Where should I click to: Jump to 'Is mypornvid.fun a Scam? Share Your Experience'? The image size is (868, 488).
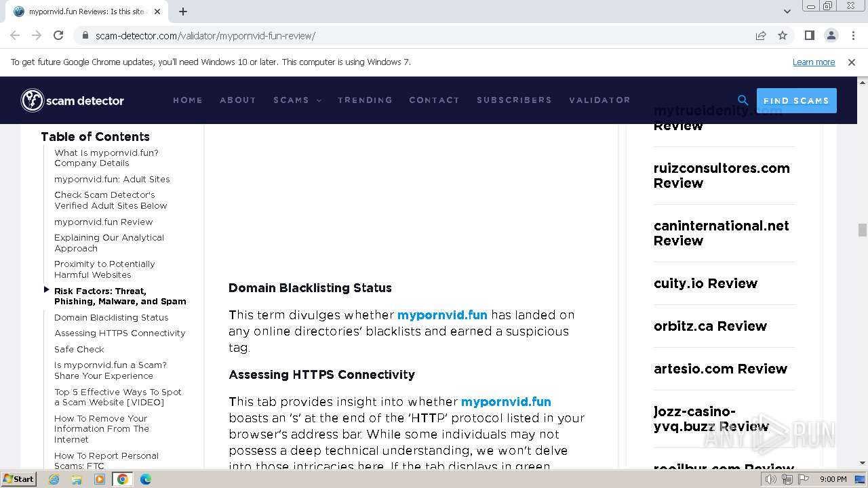[111, 370]
